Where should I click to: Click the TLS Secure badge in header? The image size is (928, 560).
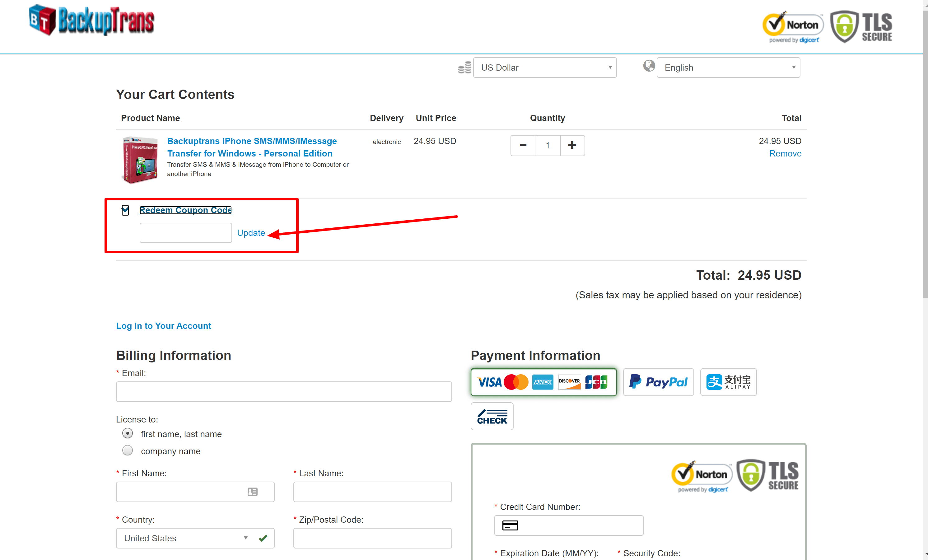[861, 26]
